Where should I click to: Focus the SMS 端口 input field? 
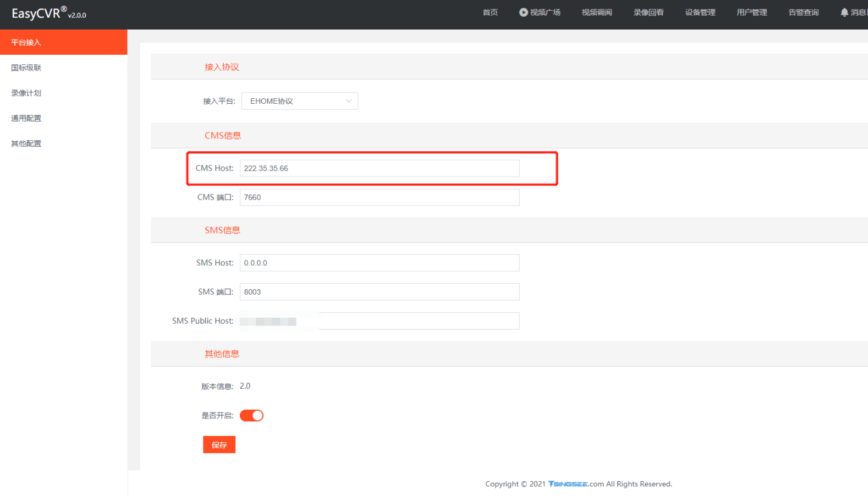[x=379, y=292]
